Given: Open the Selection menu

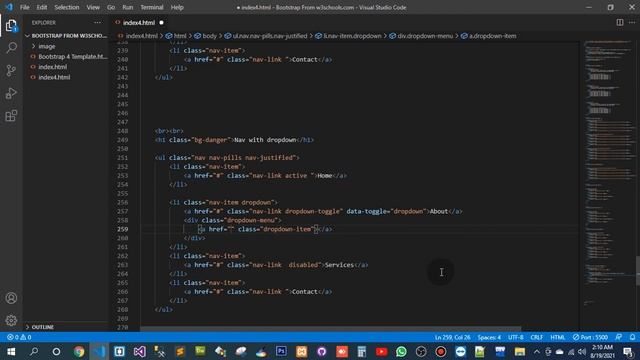Looking at the screenshot, I should point(67,7).
